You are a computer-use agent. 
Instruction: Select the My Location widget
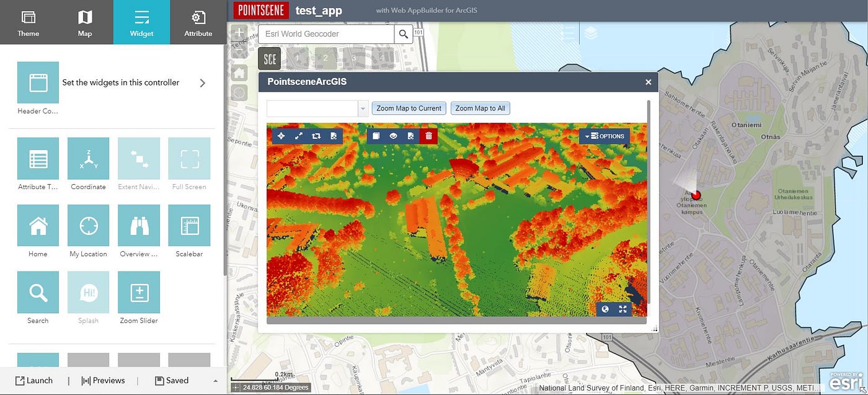tap(88, 225)
